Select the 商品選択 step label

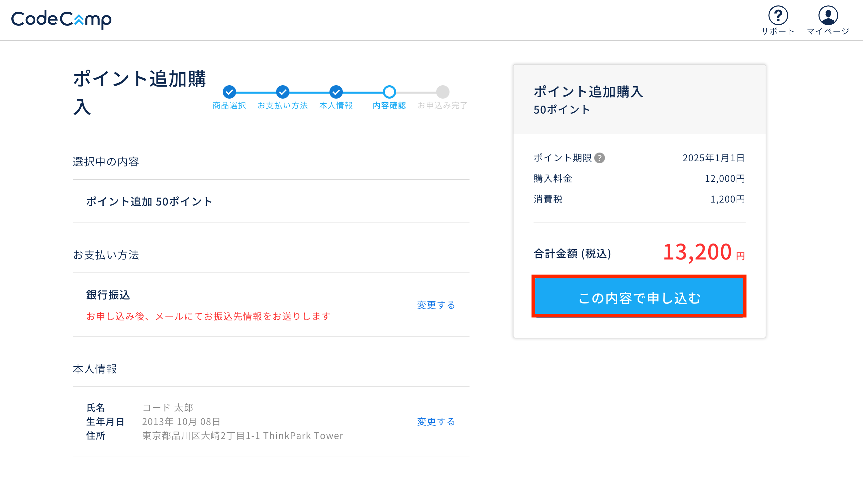229,105
